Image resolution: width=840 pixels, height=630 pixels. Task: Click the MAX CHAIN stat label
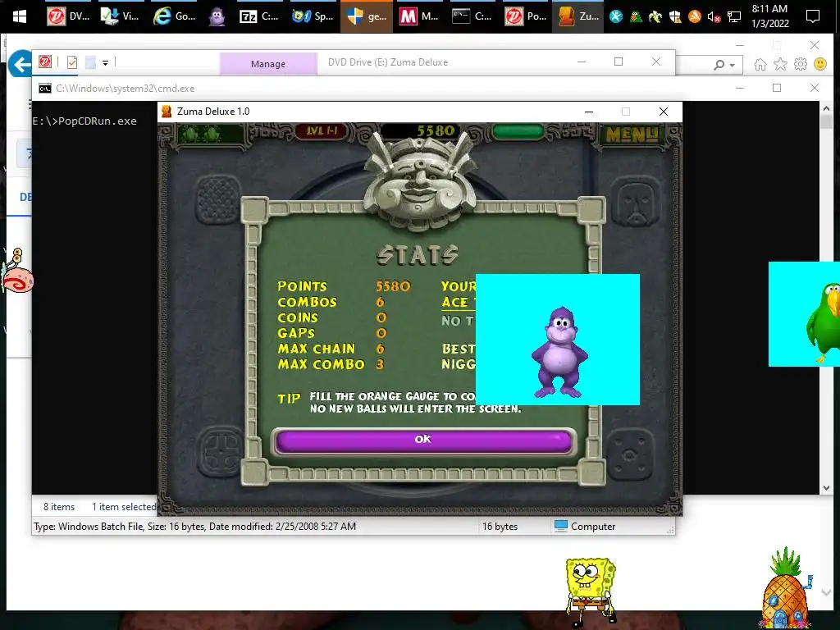[x=317, y=349]
